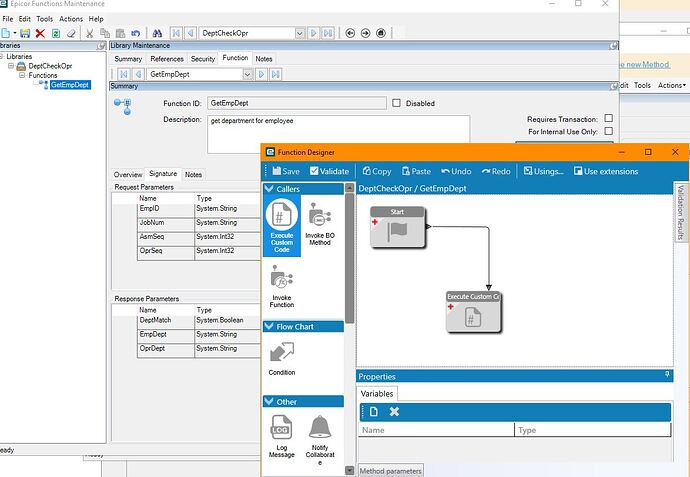Select the Execute Custom Code caller
Image resolution: width=690 pixels, height=477 pixels.
click(x=282, y=226)
